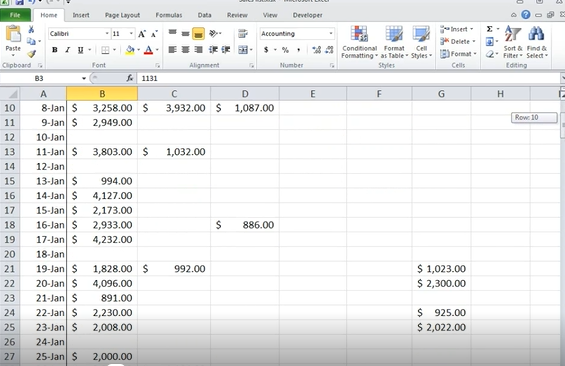This screenshot has height=366, width=565.
Task: Click the Insert Function fx icon
Action: [130, 78]
